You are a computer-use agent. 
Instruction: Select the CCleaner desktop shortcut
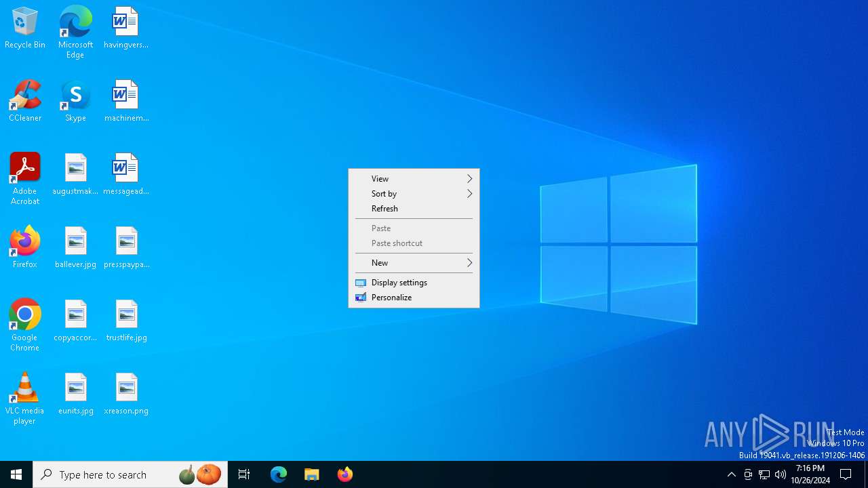(x=25, y=102)
